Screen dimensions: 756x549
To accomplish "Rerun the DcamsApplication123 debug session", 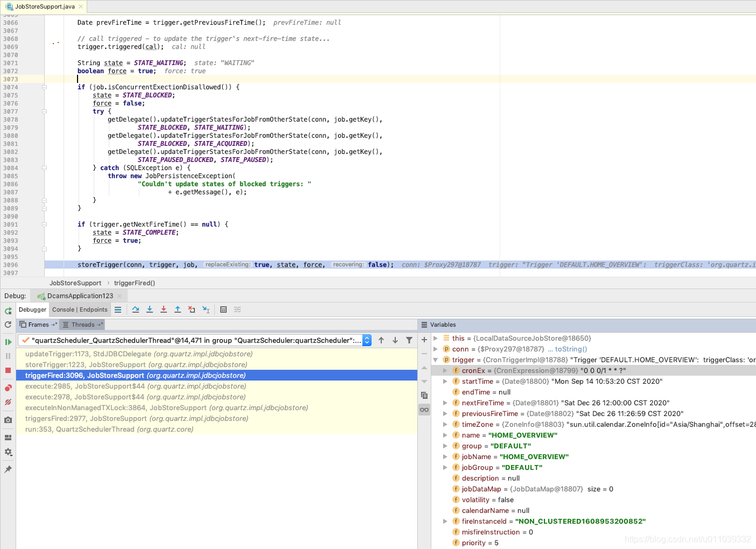I will (8, 311).
